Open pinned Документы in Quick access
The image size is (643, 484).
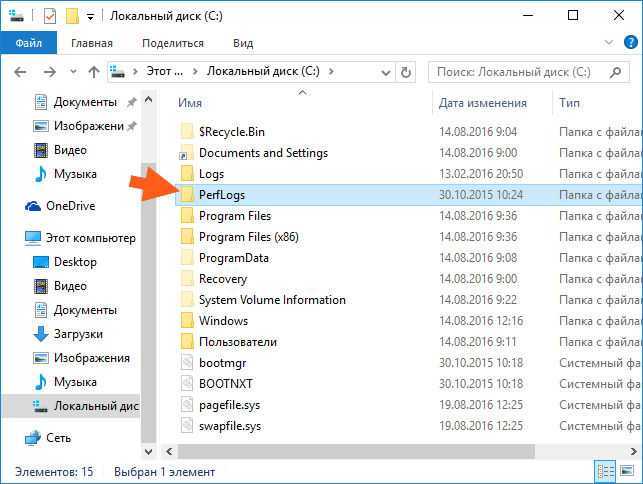coord(85,102)
